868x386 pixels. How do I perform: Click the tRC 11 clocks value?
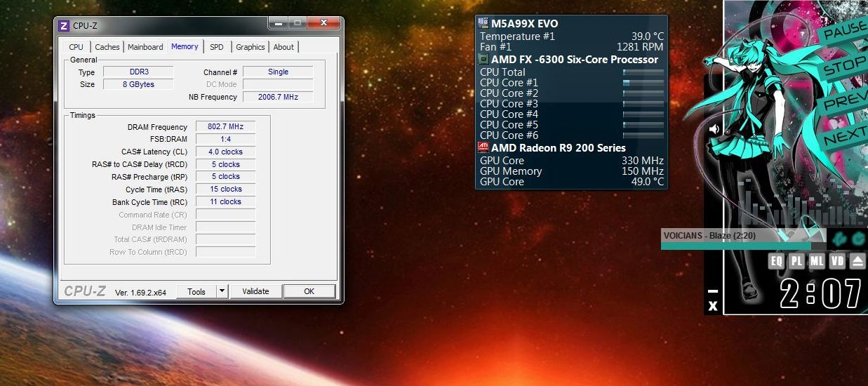coord(225,201)
